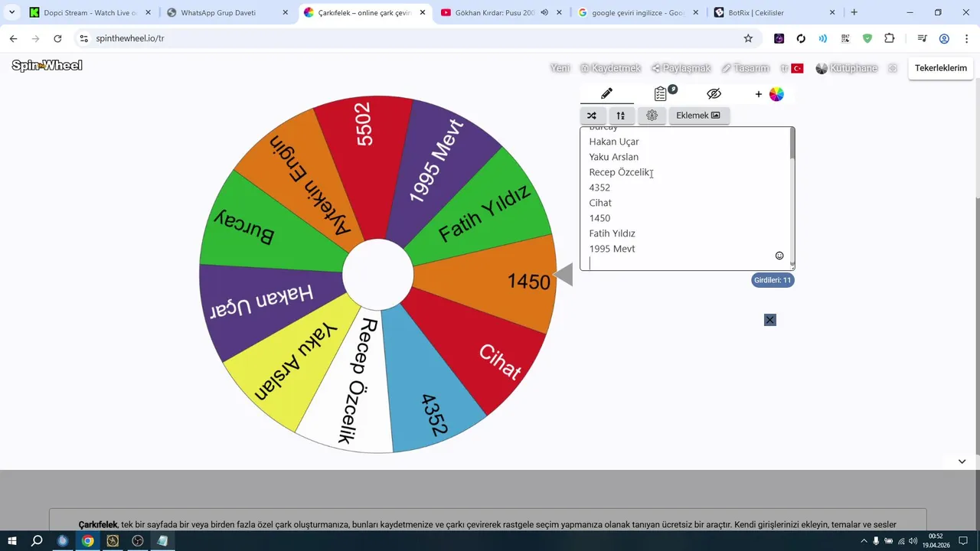Go back to the previous page
This screenshot has width=980, height=551.
pos(13,38)
